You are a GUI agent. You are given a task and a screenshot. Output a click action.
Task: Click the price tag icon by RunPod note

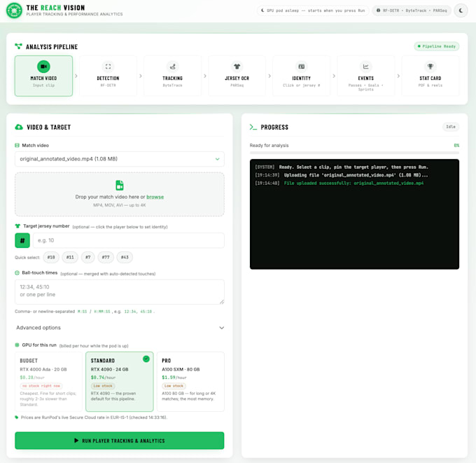[17, 417]
